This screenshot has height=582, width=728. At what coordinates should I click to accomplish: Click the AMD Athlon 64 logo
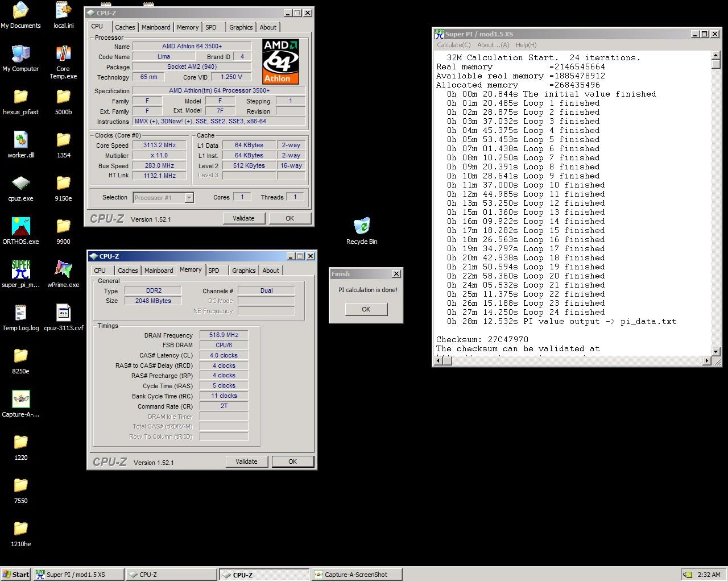point(280,61)
